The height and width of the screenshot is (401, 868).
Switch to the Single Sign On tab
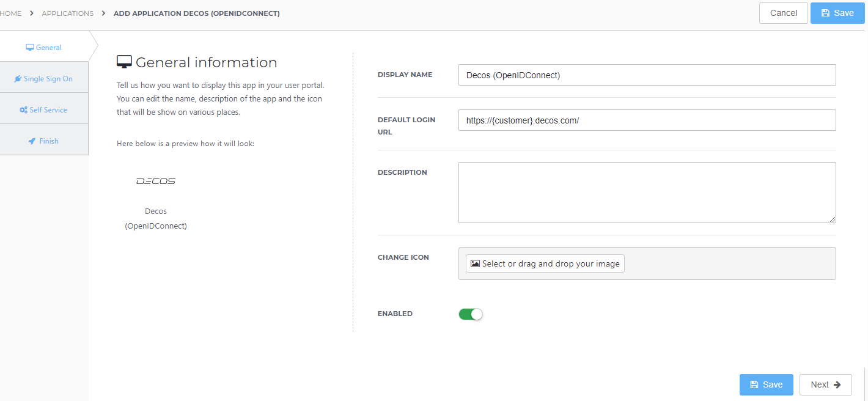tap(44, 79)
